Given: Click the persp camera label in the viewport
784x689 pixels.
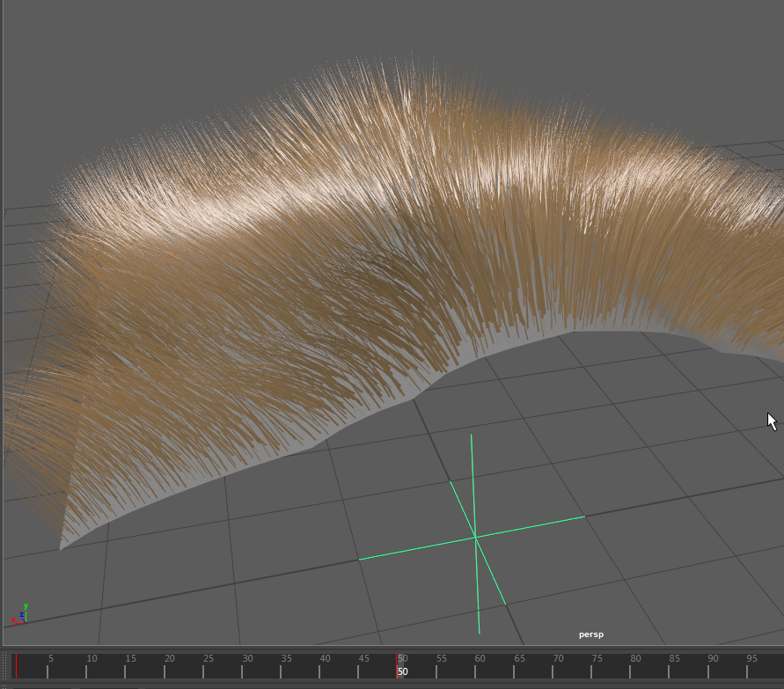Looking at the screenshot, I should coord(590,634).
